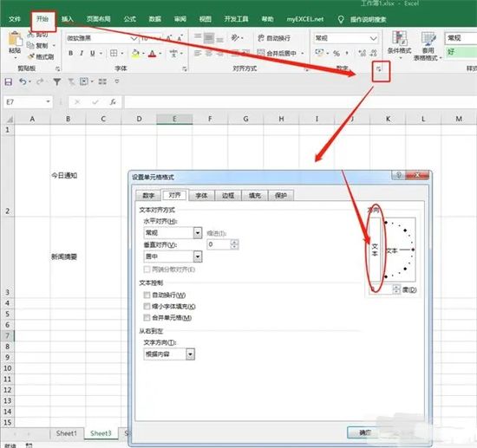Enable the 合并单元格 checkbox
Screen dimensions: 477x448
point(147,318)
